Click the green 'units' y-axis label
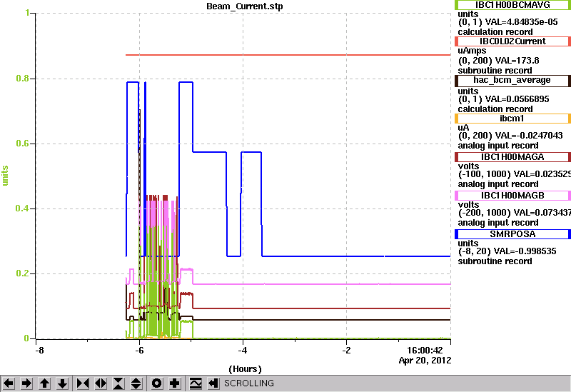This screenshot has width=571, height=392. (5, 176)
